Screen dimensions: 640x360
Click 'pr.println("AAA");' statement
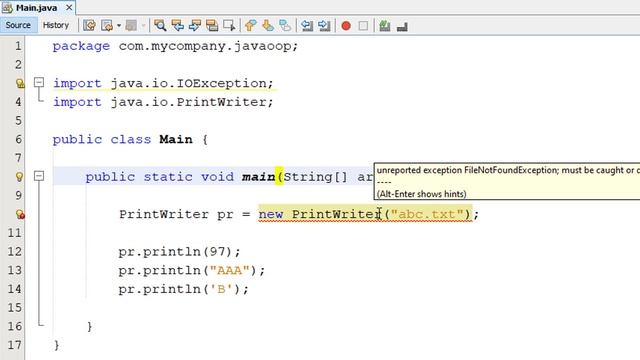click(192, 271)
